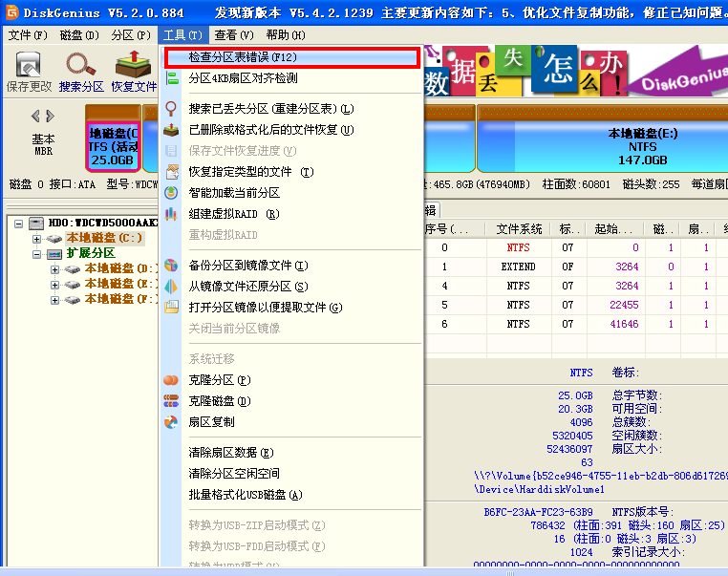Choose 组建虚拟RAID menu item
The image size is (728, 576).
pos(233,214)
